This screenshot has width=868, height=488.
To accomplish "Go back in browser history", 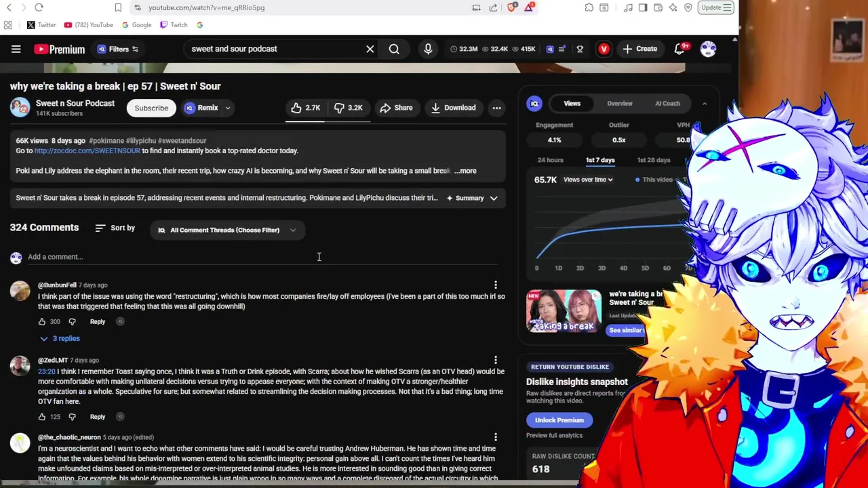I will [x=9, y=7].
